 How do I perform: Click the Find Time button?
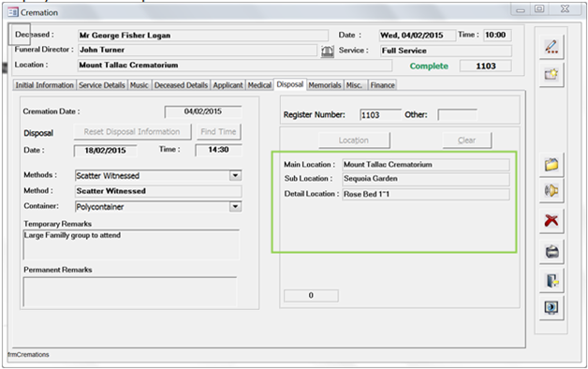pos(218,132)
